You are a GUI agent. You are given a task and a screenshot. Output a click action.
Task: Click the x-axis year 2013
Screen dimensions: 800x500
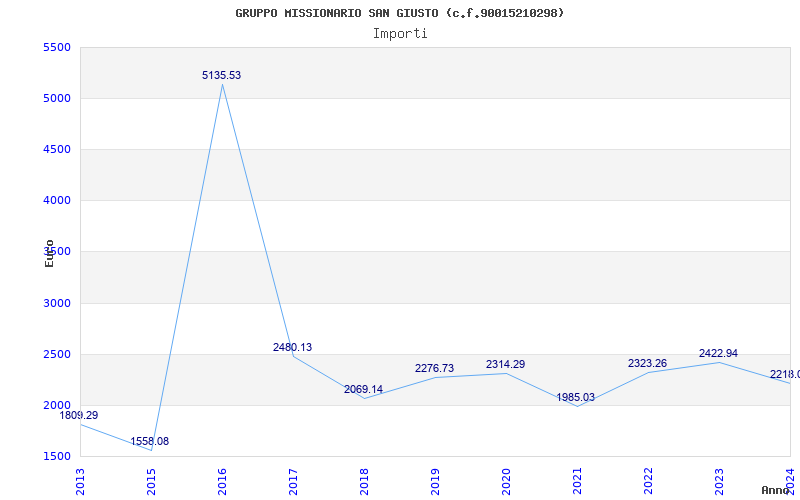coord(80,481)
